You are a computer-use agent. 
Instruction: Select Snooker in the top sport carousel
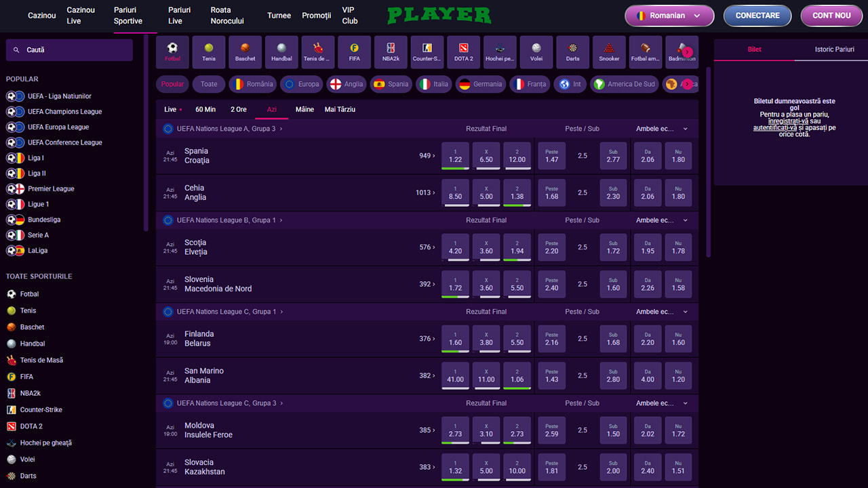coord(609,52)
